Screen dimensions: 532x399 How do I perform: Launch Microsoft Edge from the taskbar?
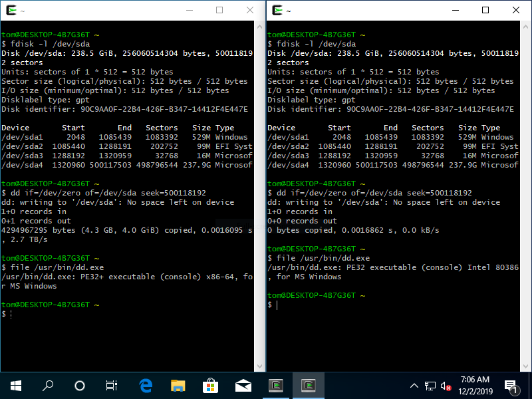tap(146, 385)
